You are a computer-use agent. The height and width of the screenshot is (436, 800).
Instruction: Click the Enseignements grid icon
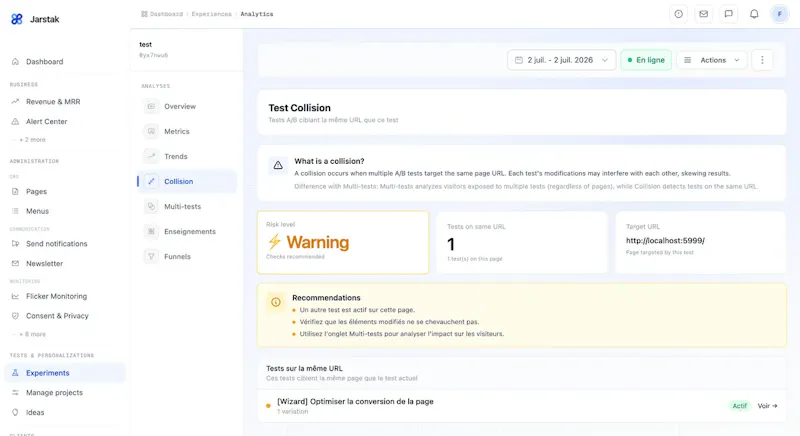coord(151,231)
